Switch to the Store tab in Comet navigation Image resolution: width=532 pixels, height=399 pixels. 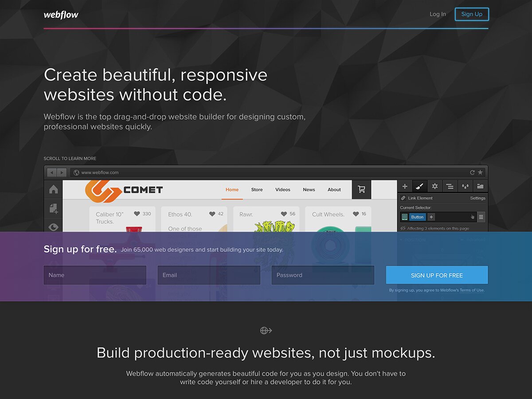pos(257,189)
